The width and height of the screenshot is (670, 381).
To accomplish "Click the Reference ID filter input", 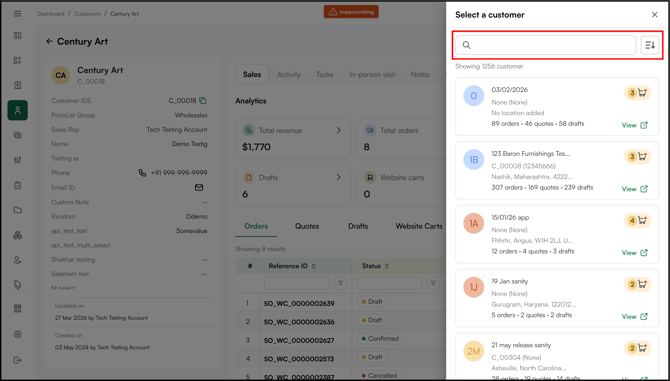I will coord(297,283).
